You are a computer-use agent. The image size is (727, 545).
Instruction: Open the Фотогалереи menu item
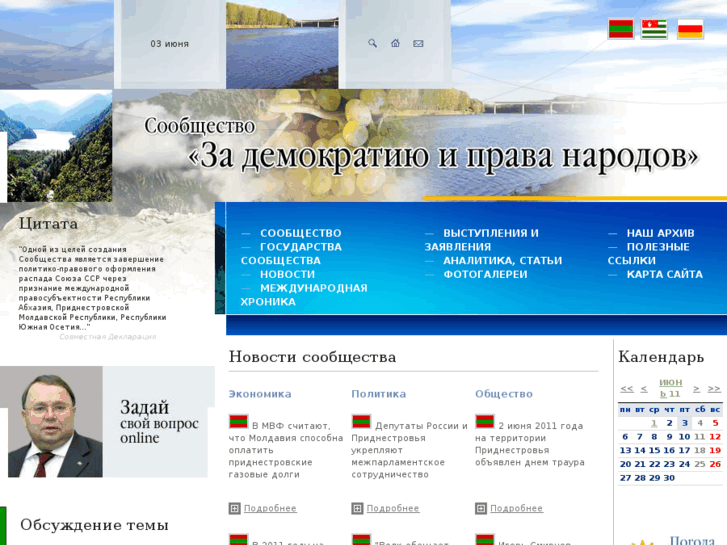point(485,274)
